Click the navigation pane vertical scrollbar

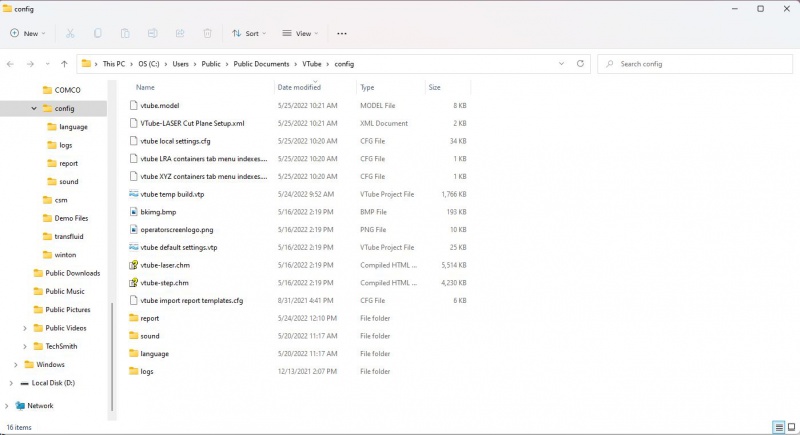[112, 357]
